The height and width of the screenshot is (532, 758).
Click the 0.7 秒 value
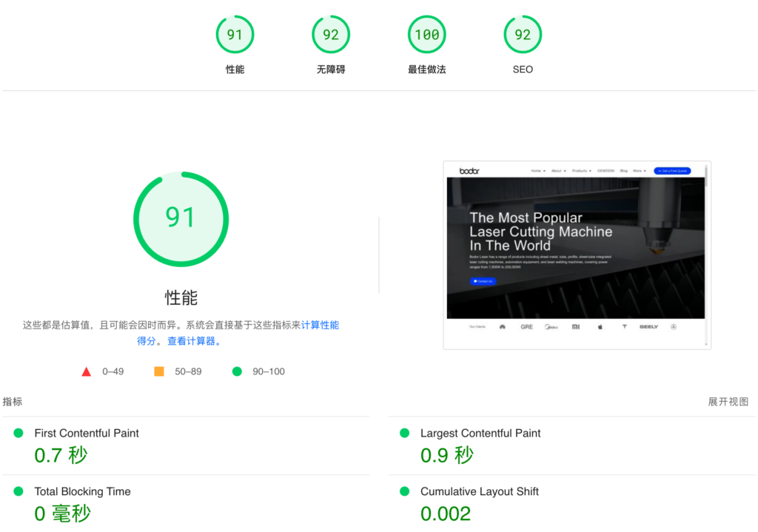(61, 455)
